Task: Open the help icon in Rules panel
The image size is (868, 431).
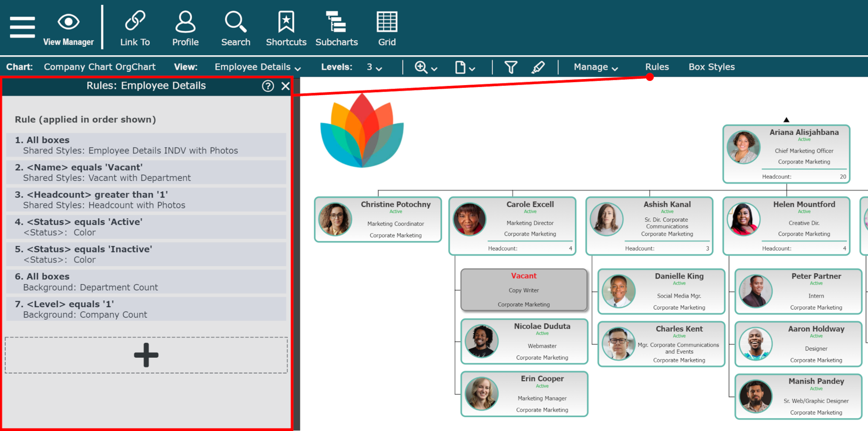Action: (x=268, y=86)
